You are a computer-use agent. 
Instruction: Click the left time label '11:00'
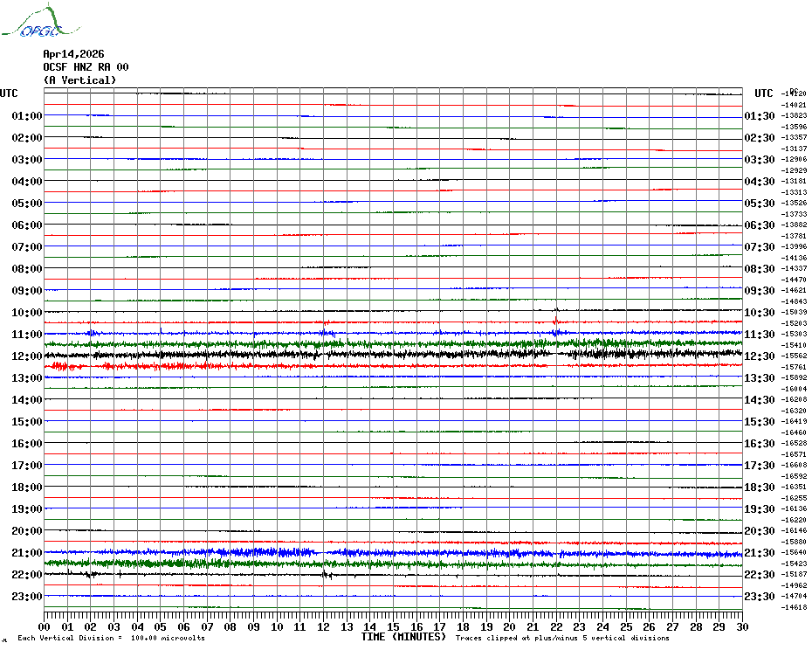tap(27, 335)
